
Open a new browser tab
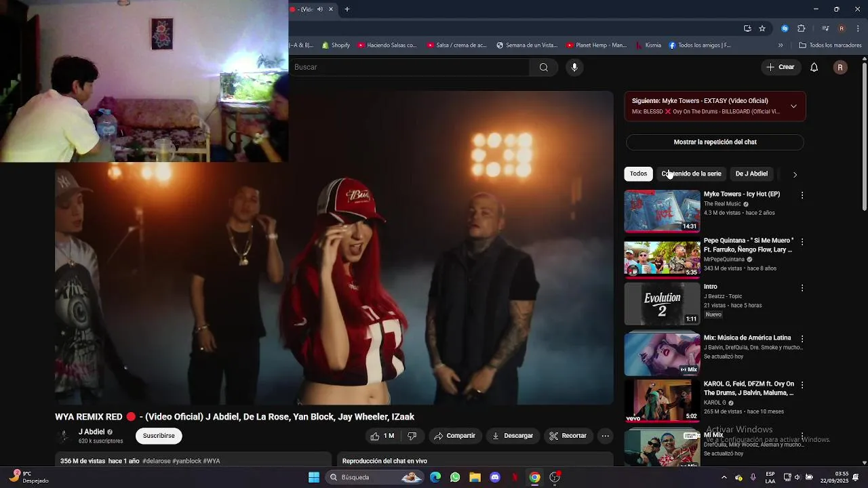click(x=347, y=9)
